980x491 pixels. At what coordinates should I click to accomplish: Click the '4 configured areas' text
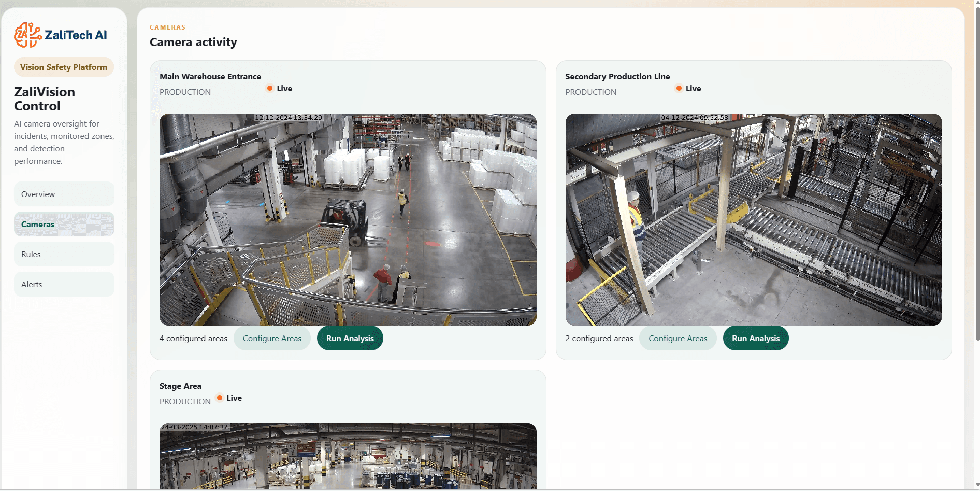(193, 338)
